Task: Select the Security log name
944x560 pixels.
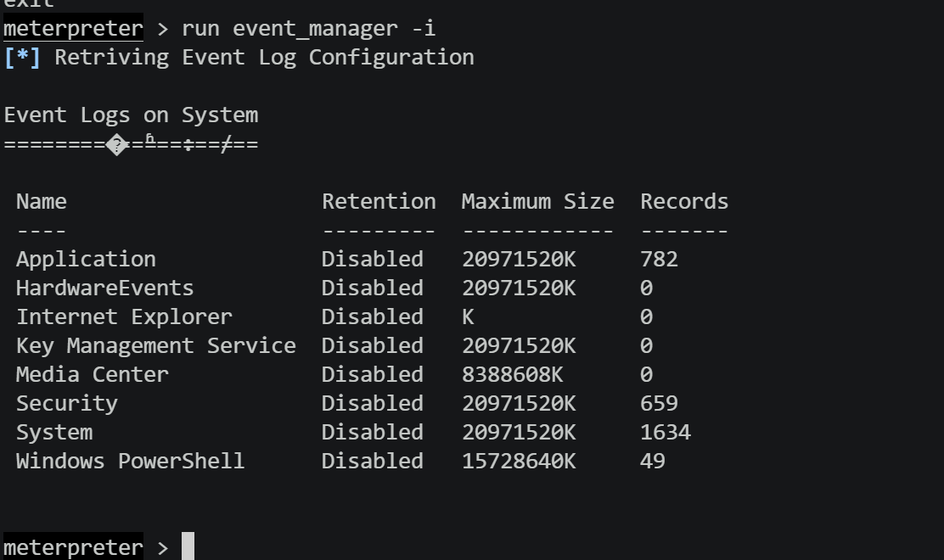Action: (x=67, y=404)
